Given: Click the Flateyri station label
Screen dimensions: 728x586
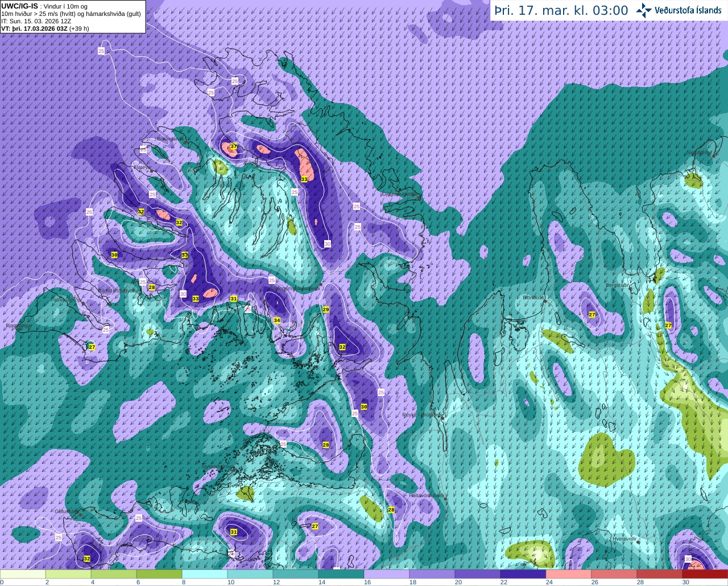Looking at the screenshot, I should click(x=143, y=168).
